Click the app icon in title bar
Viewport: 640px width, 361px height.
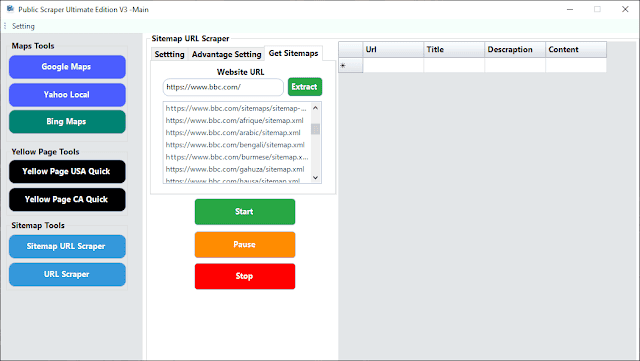pyautogui.click(x=10, y=9)
